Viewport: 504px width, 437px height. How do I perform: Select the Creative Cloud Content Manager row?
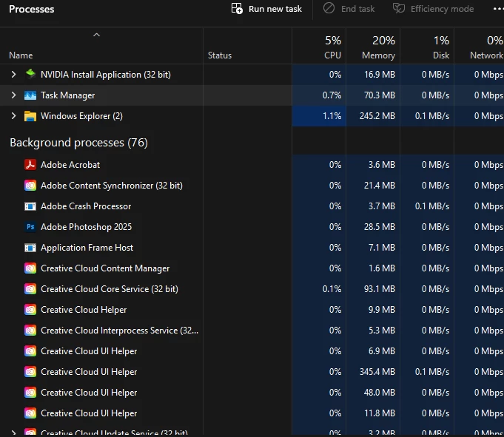(x=252, y=268)
